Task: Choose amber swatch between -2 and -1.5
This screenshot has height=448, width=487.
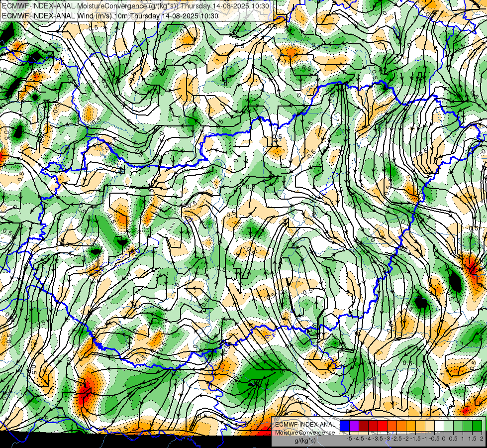Action: tap(411, 426)
